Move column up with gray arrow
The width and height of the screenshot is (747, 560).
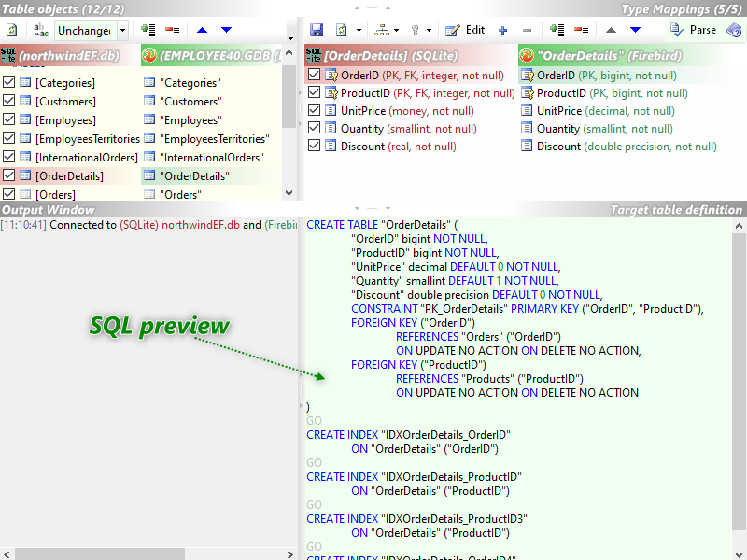coord(611,30)
